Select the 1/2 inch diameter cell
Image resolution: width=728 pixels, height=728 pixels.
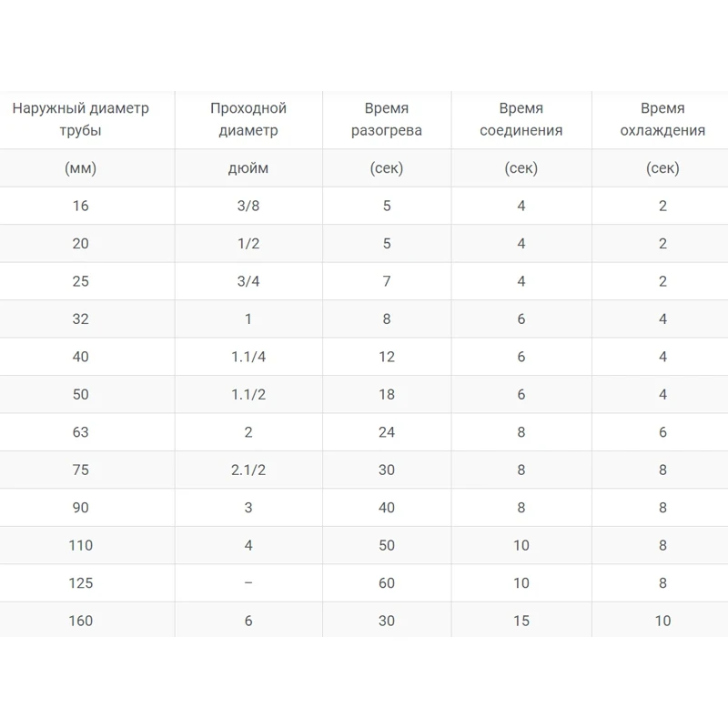click(x=248, y=244)
